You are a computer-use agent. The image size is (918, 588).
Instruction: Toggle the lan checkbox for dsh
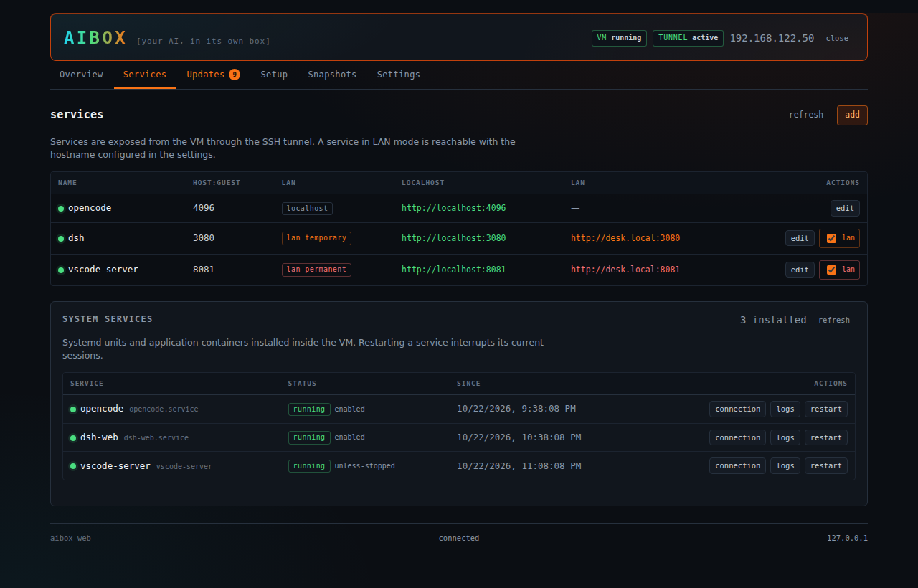(x=831, y=238)
